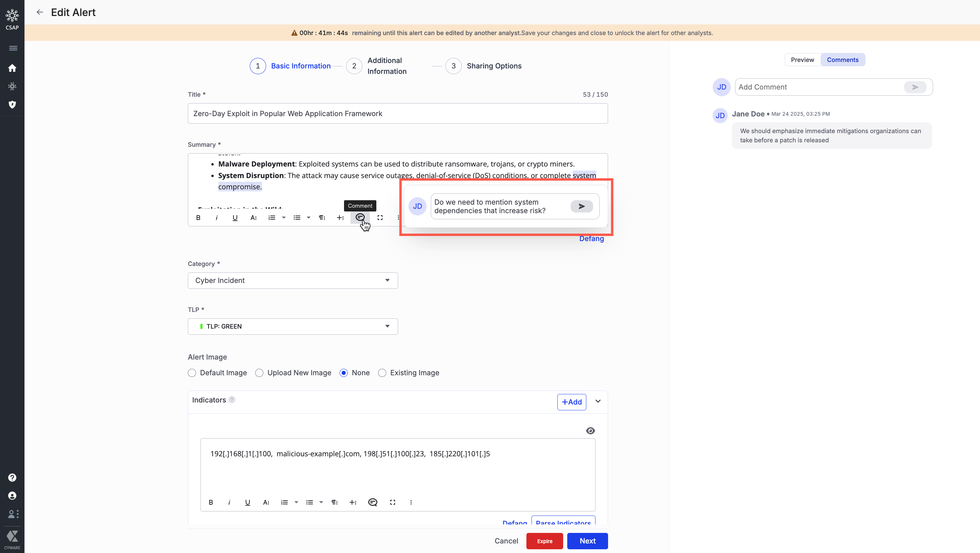
Task: Switch to the Preview tab
Action: pos(802,60)
